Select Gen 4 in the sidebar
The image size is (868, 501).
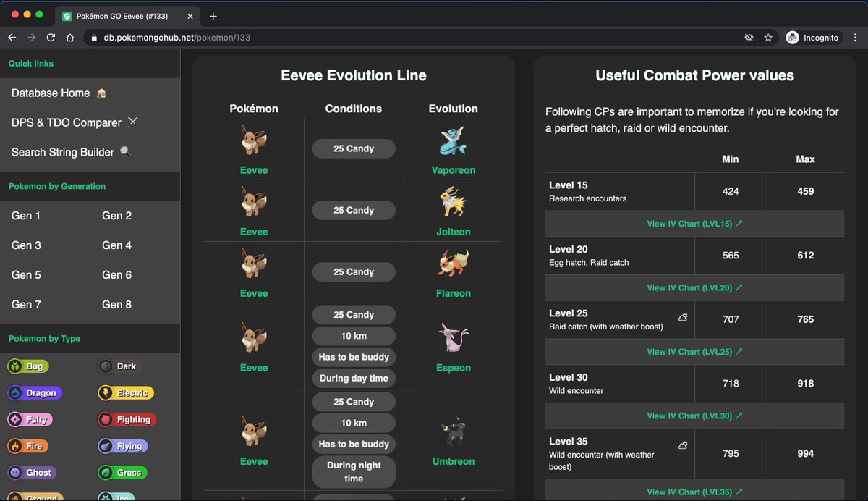coord(116,245)
